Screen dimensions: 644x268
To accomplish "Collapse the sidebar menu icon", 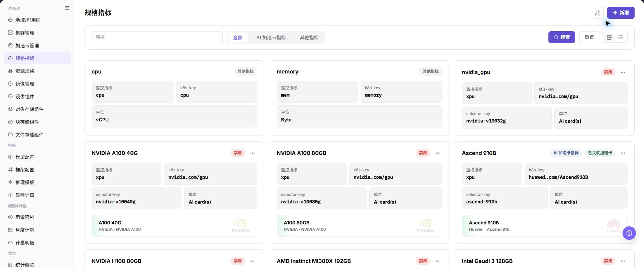I will (67, 8).
